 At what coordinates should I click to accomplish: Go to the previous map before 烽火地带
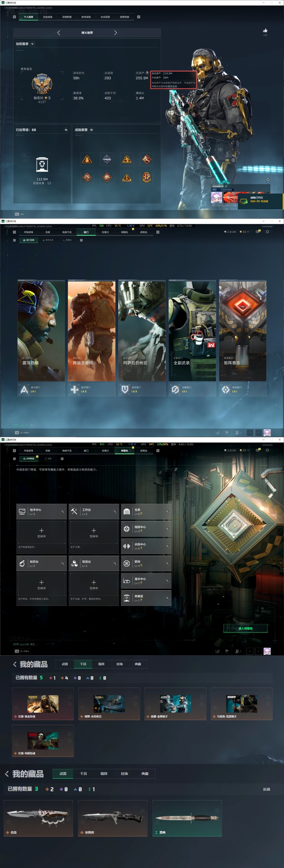[x=59, y=33]
